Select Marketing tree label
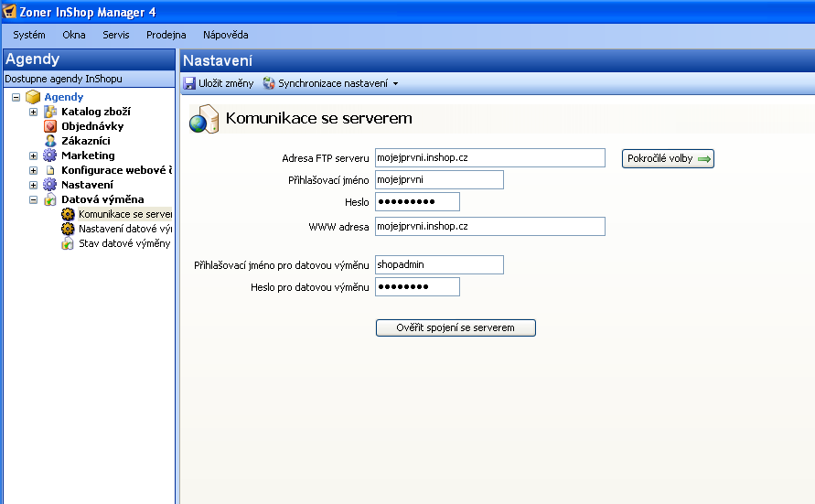This screenshot has width=815, height=504. tap(88, 155)
